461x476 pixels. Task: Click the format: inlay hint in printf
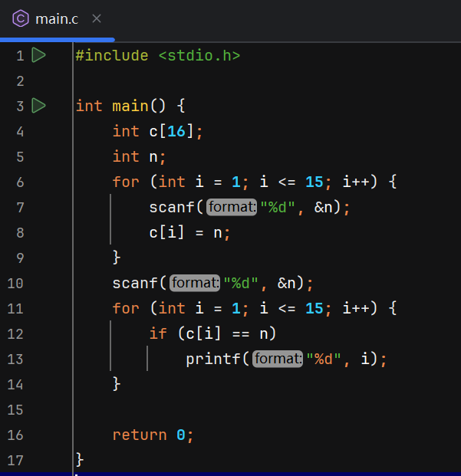point(278,359)
